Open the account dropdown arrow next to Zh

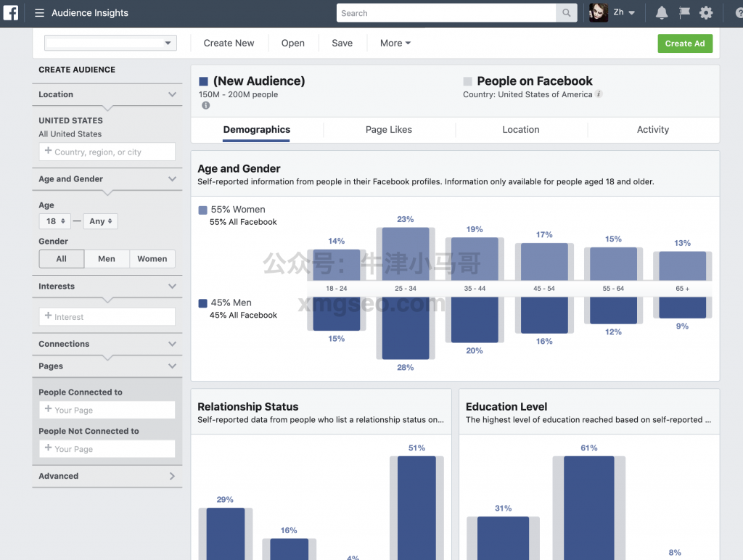631,13
